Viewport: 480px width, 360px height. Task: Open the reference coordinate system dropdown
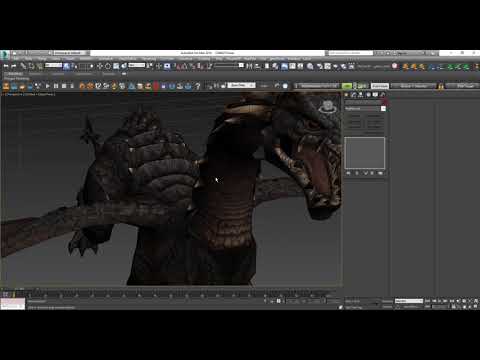[137, 65]
